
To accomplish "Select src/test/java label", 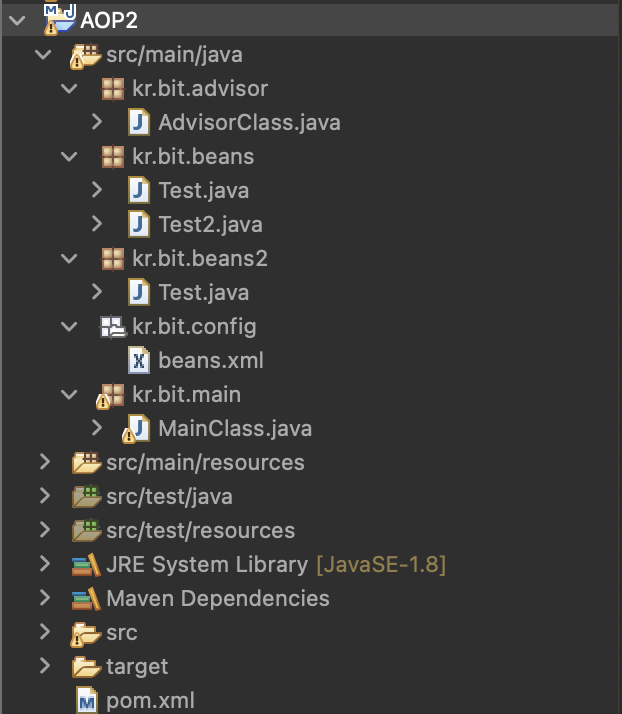I will (x=169, y=497).
